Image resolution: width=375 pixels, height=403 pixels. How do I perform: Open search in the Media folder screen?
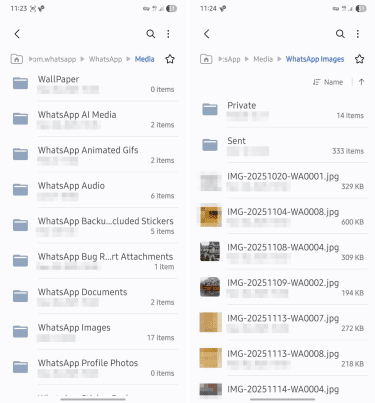click(x=151, y=34)
